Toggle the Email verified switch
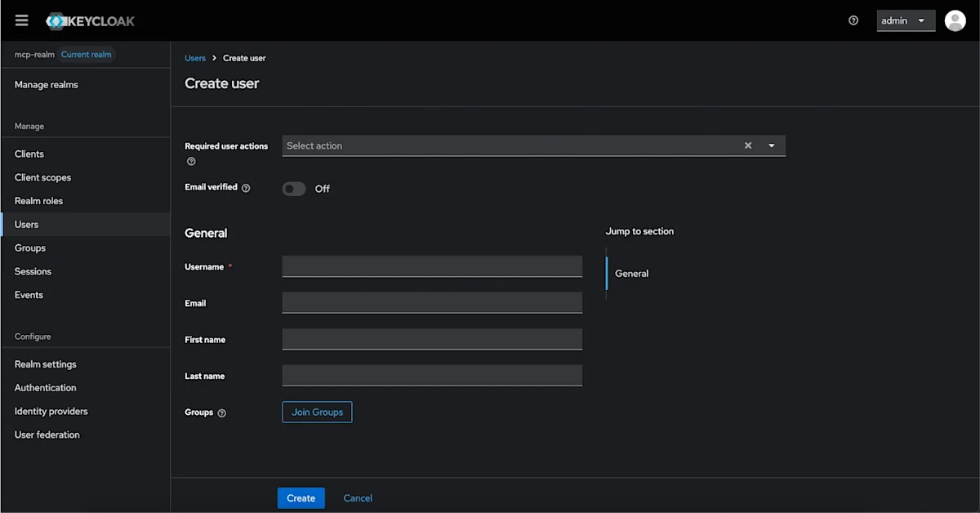The width and height of the screenshot is (980, 513). [294, 189]
